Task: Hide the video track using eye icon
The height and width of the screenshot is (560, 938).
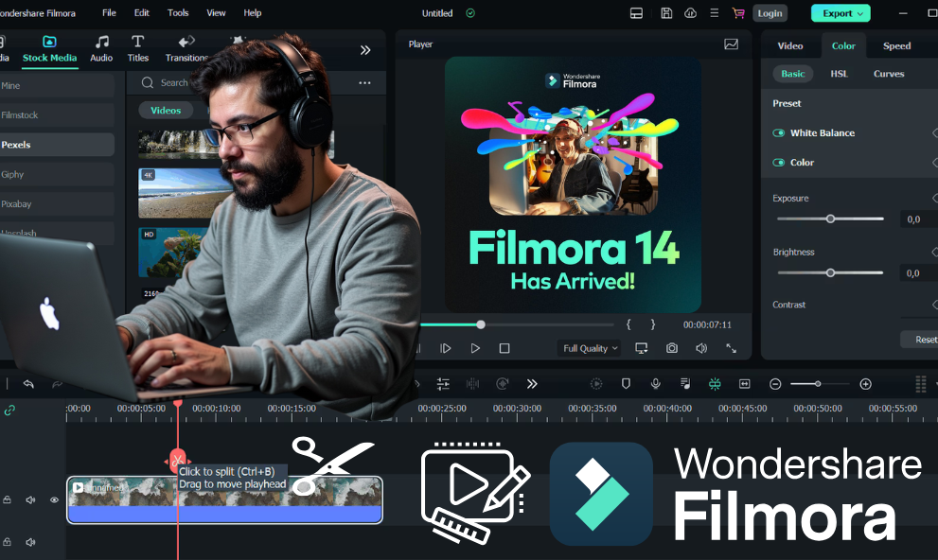Action: (55, 500)
